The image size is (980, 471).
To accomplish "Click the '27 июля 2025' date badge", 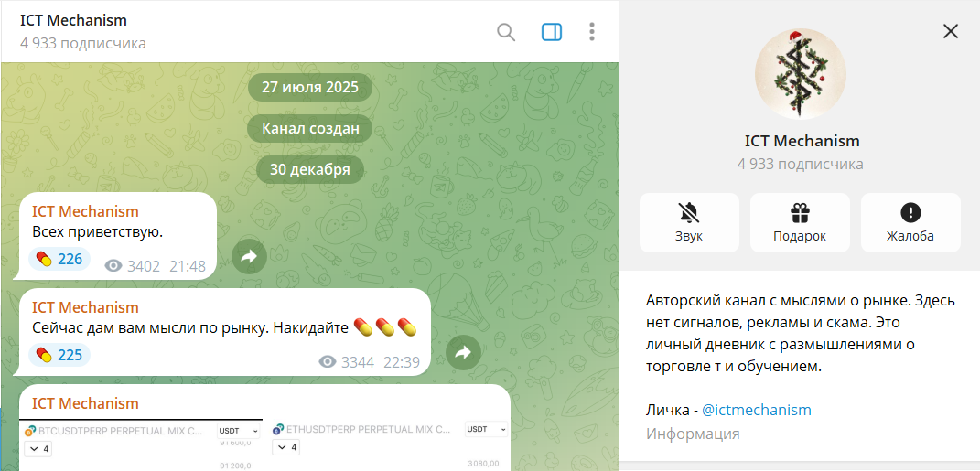I will coord(310,87).
